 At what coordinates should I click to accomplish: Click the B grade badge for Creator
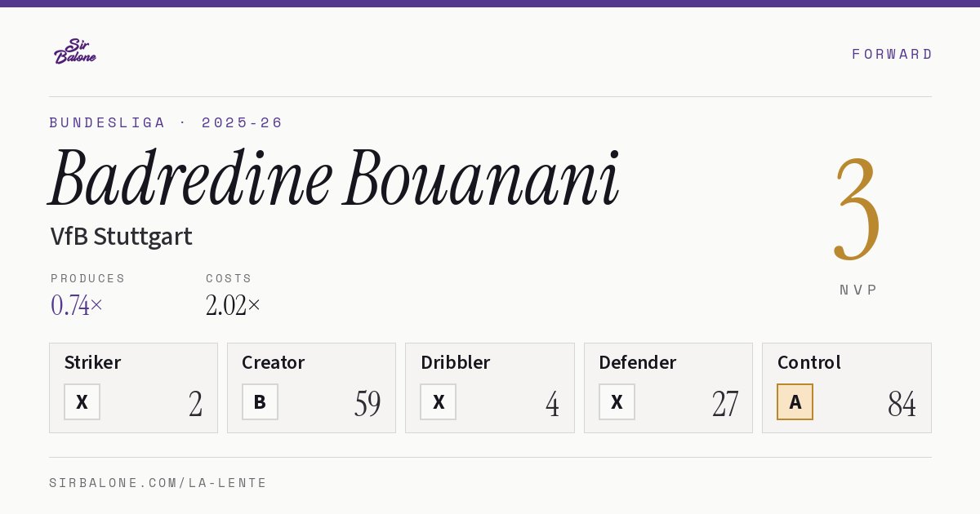click(x=260, y=402)
